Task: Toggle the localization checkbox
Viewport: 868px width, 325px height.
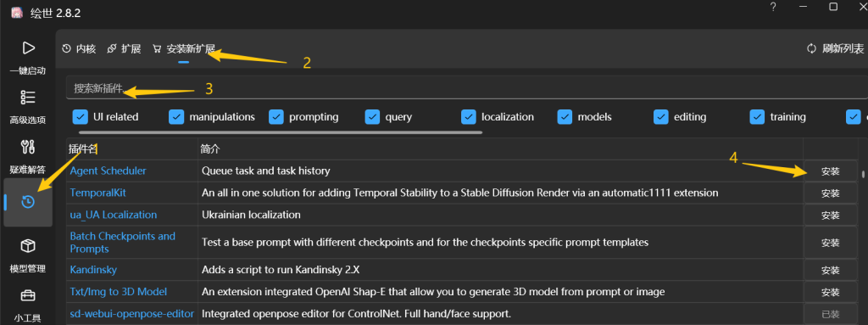Action: click(x=469, y=117)
